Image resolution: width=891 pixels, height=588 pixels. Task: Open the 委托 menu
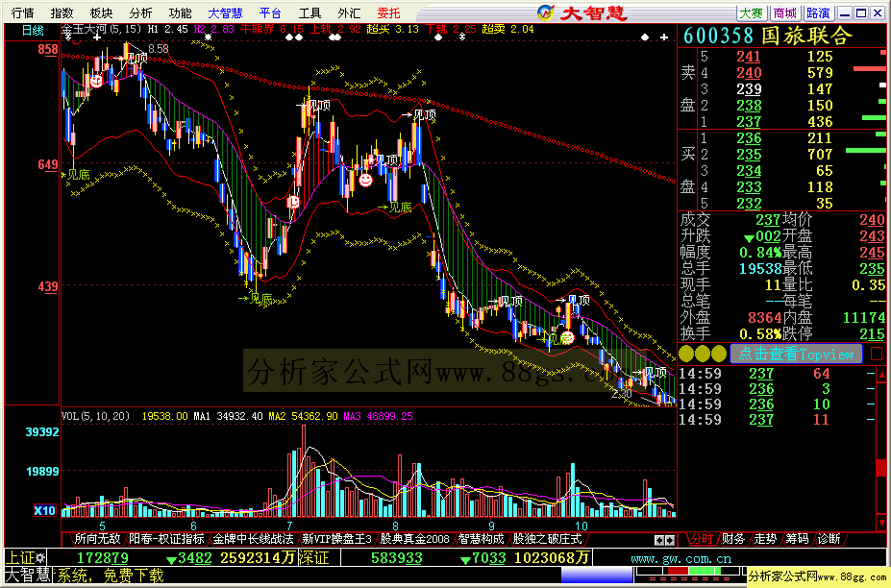click(x=388, y=12)
